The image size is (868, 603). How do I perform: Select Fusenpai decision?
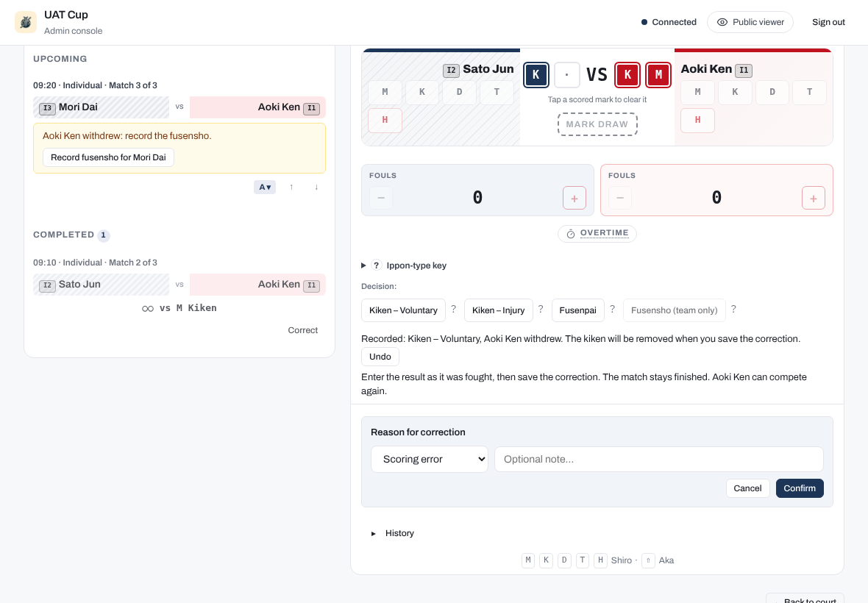pos(578,310)
